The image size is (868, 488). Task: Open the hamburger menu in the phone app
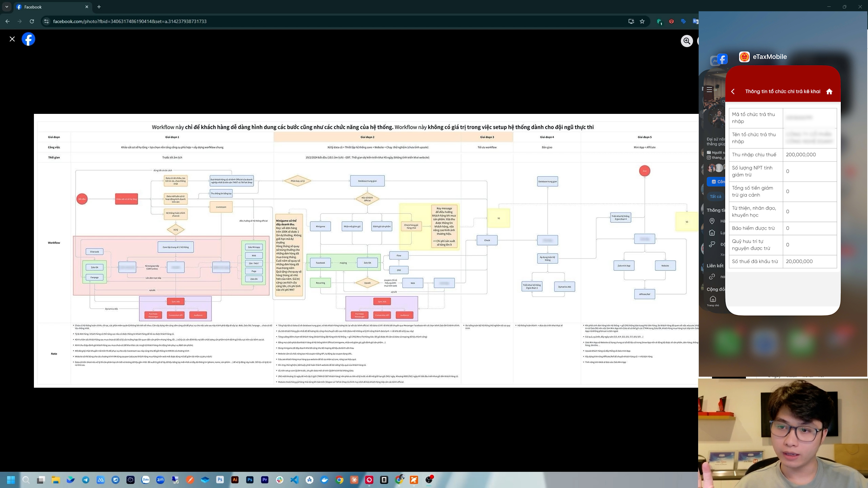(709, 90)
